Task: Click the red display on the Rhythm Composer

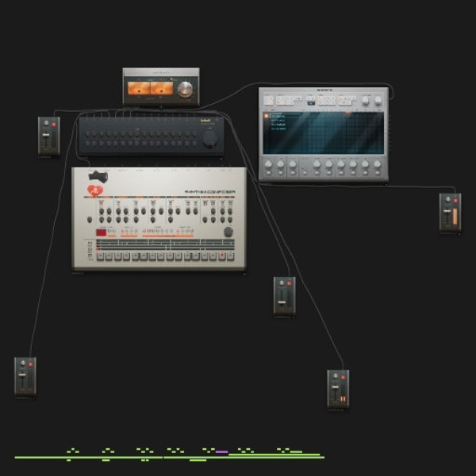Action: 101,232
